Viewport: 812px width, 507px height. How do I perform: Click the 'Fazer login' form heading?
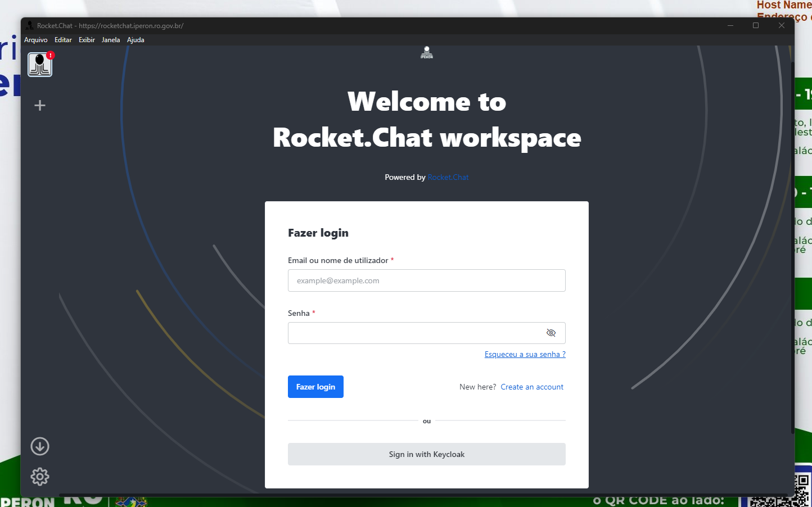click(318, 233)
